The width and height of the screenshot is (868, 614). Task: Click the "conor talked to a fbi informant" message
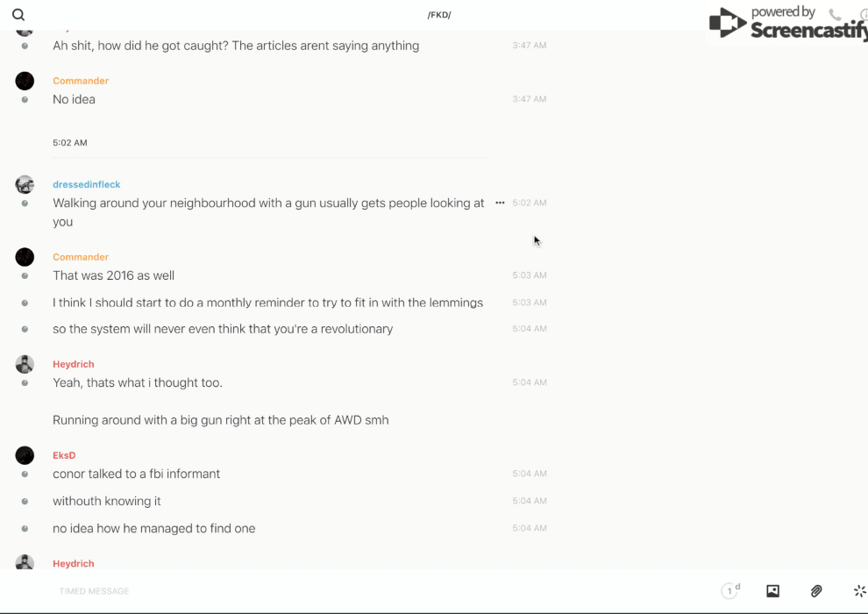[x=136, y=474]
